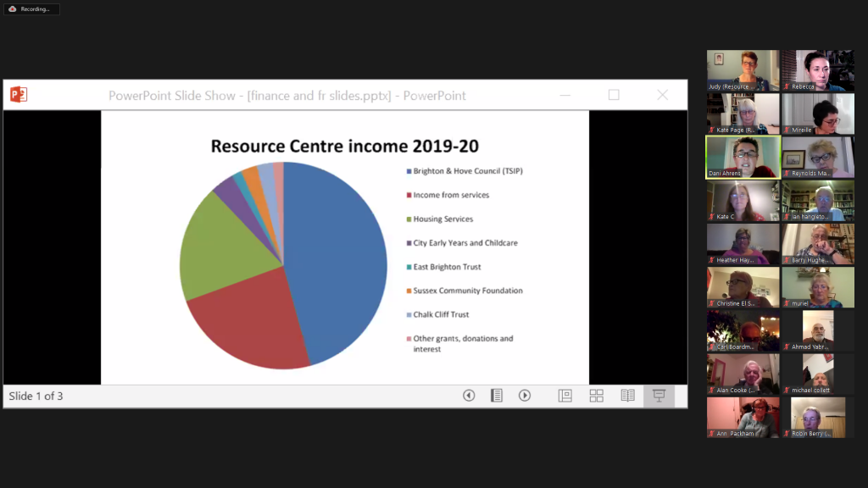Screen dimensions: 868x488
Task: Click muted mic icon beside Kate C's name
Action: click(712, 217)
